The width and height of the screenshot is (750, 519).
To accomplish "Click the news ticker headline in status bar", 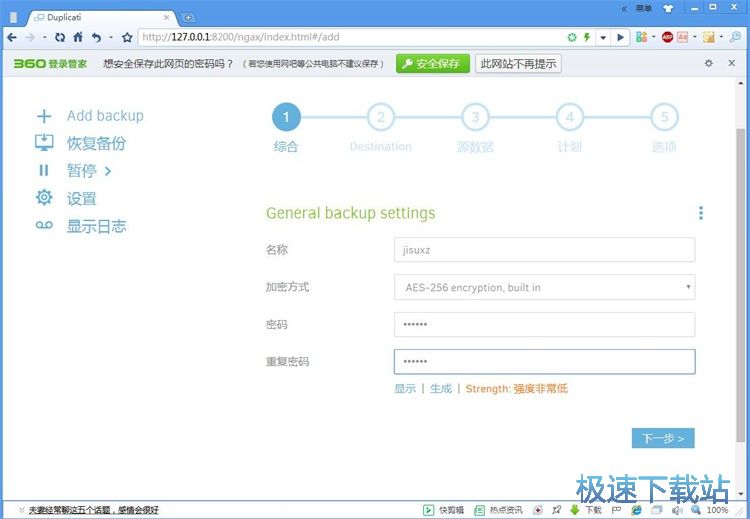I will click(94, 510).
